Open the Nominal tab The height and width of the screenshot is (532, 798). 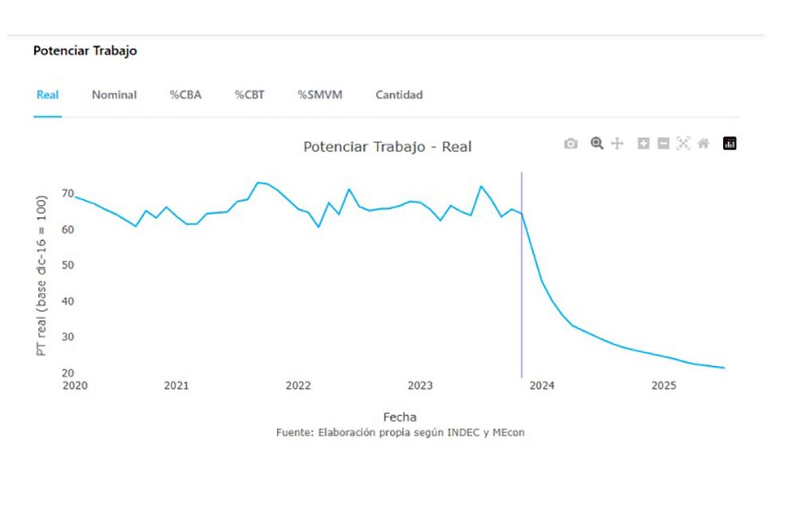114,95
